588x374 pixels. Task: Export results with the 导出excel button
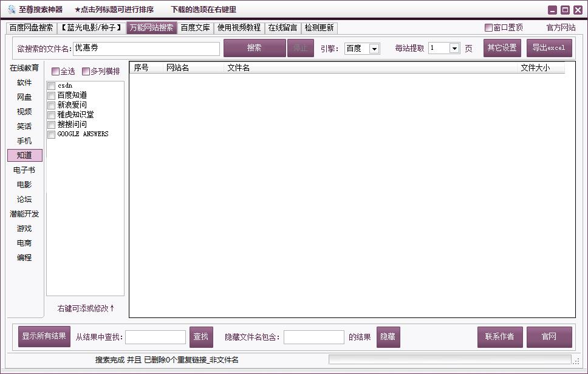549,47
